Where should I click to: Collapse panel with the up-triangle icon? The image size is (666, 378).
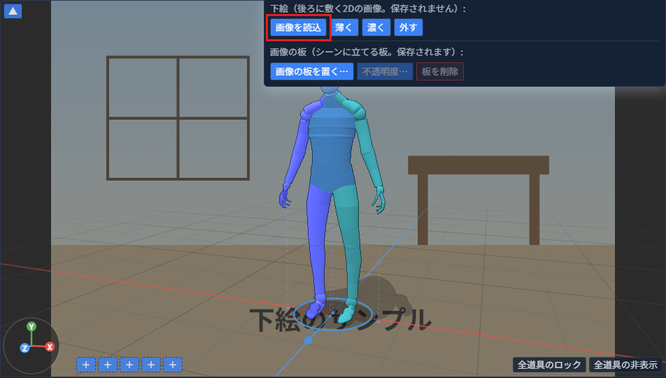click(x=13, y=11)
